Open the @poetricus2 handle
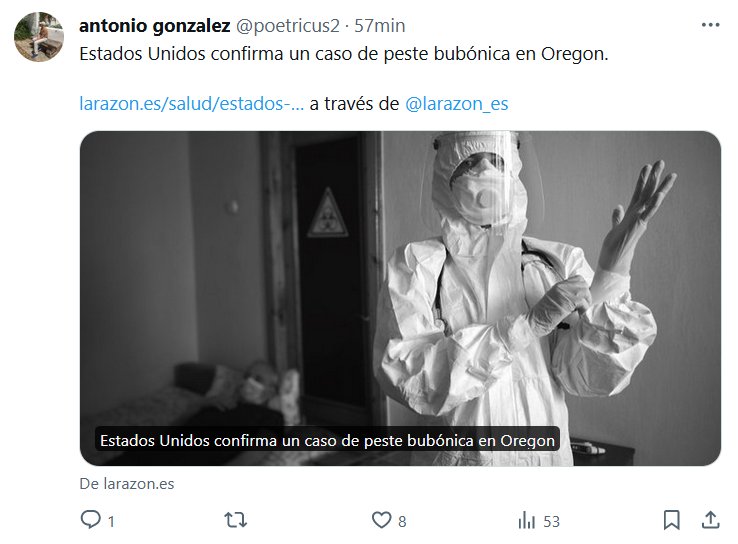The height and width of the screenshot is (544, 738). pyautogui.click(x=287, y=26)
